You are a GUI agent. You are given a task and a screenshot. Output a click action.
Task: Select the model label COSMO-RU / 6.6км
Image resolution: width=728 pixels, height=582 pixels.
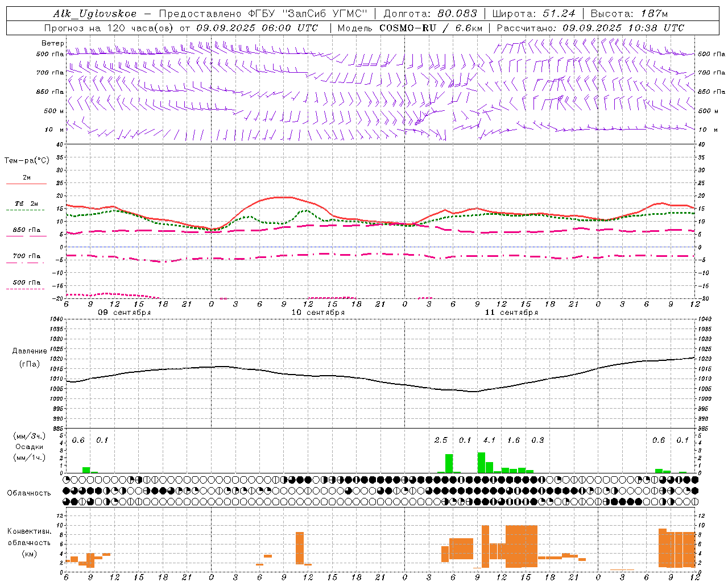(x=430, y=28)
